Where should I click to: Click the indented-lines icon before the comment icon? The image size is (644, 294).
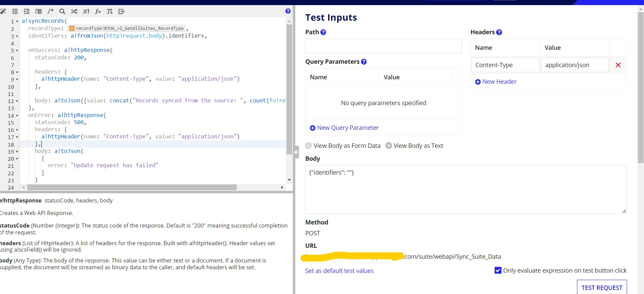click(x=39, y=12)
